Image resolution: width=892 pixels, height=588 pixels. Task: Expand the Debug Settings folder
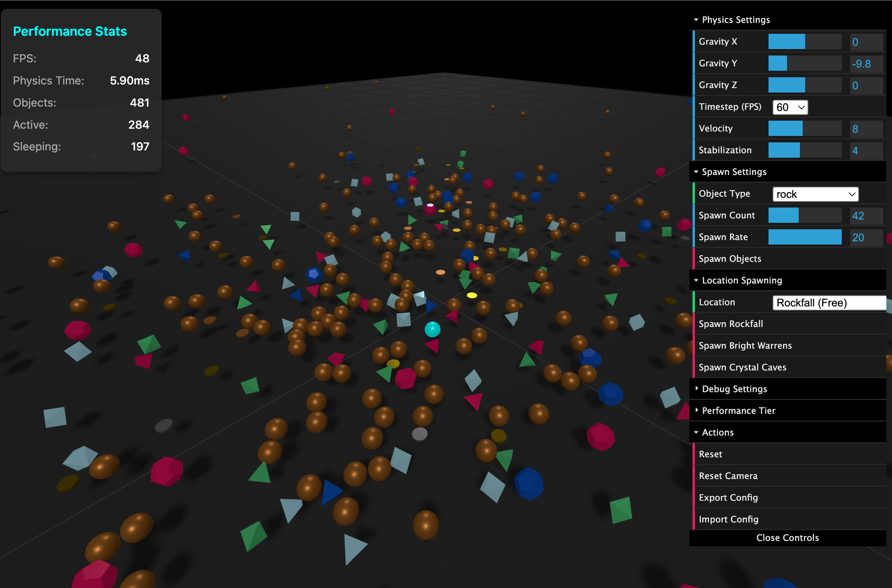(734, 389)
